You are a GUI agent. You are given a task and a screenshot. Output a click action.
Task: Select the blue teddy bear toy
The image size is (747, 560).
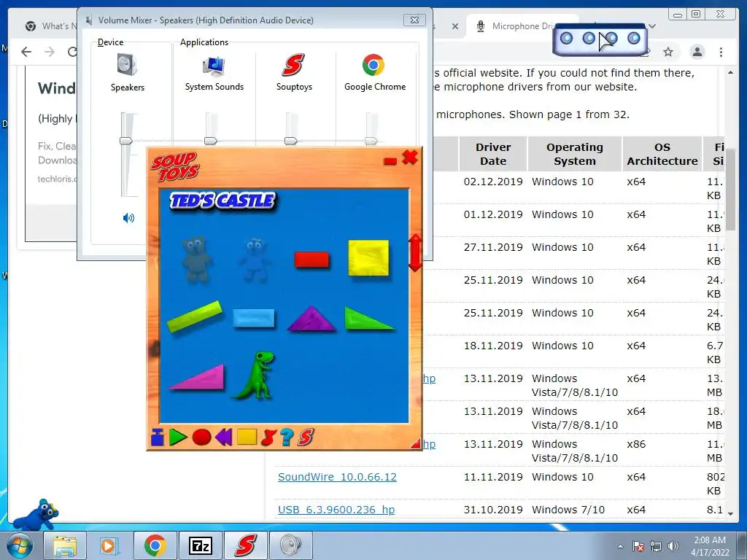click(255, 260)
